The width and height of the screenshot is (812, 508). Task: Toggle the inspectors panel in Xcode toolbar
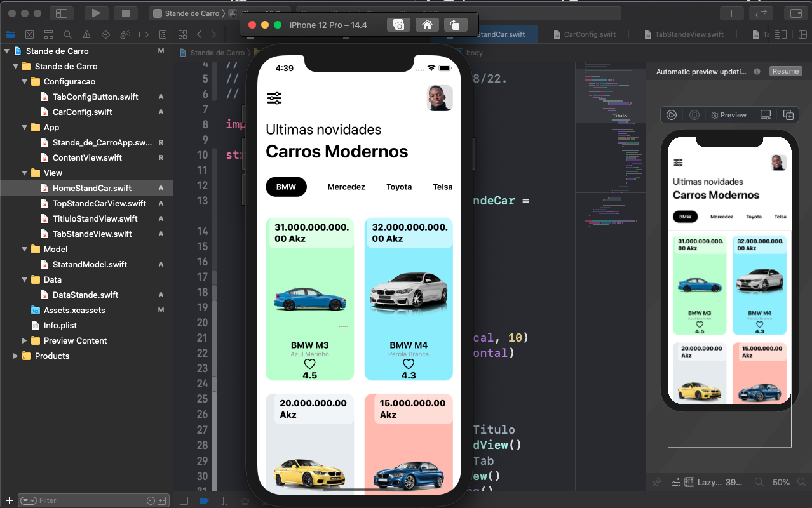click(795, 13)
